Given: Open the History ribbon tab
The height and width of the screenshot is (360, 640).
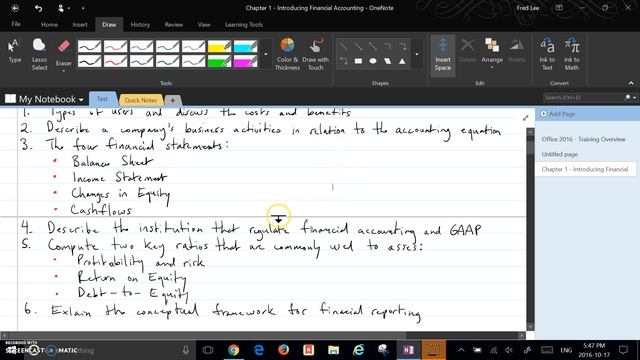Looking at the screenshot, I should pos(140,24).
